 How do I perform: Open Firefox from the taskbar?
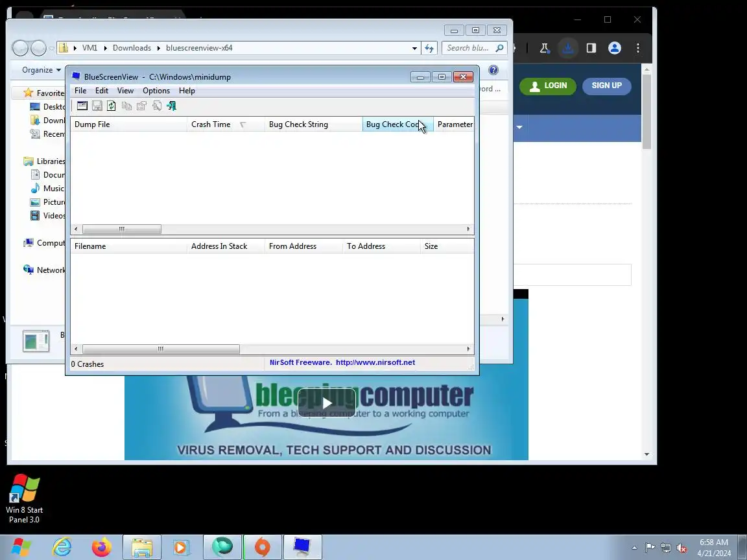(101, 547)
